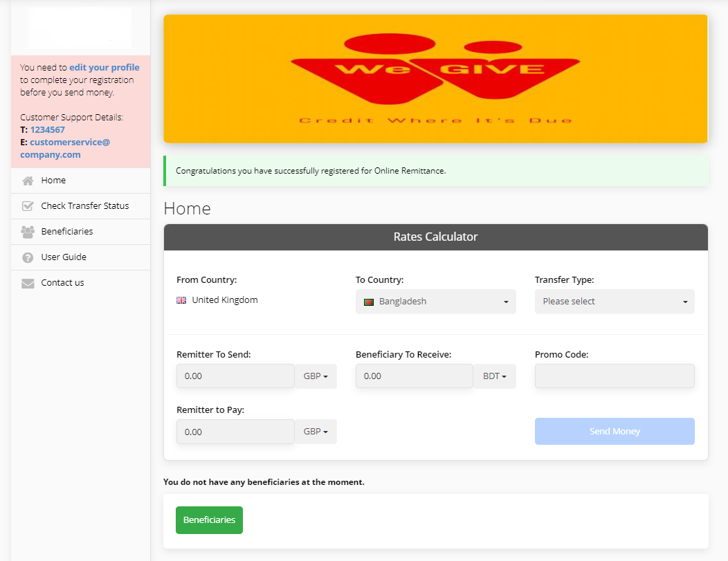Open the Home menu item
728x561 pixels.
coord(81,181)
